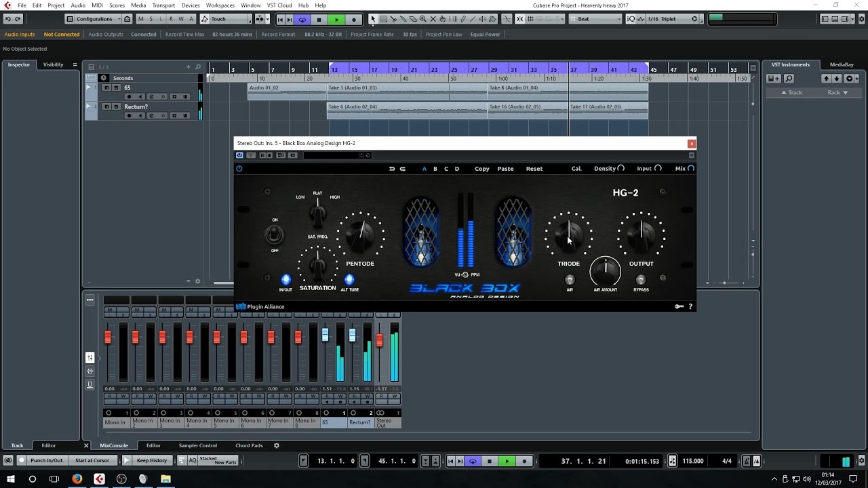
Task: Open the Workspaces menu
Action: (x=220, y=5)
